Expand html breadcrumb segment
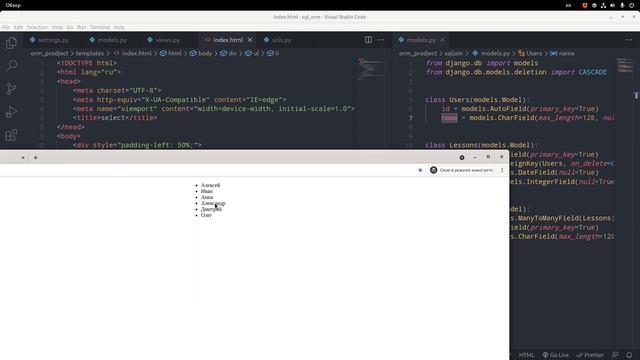This screenshot has height=360, width=640. pyautogui.click(x=171, y=53)
